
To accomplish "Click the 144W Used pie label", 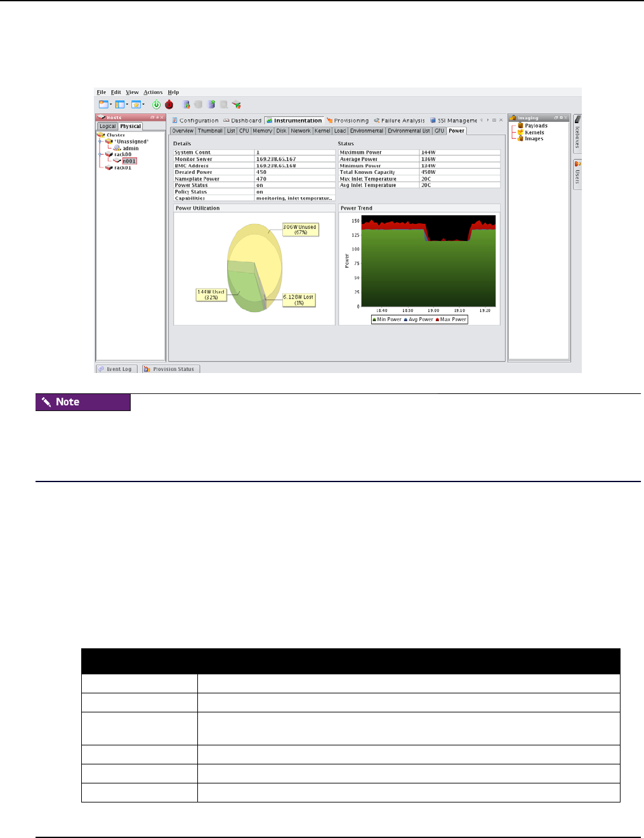I will 211,295.
